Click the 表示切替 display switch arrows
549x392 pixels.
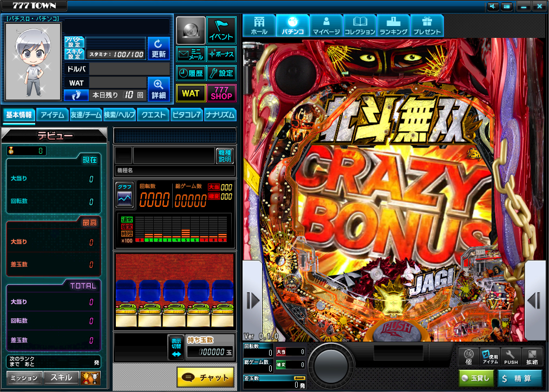[x=176, y=347]
